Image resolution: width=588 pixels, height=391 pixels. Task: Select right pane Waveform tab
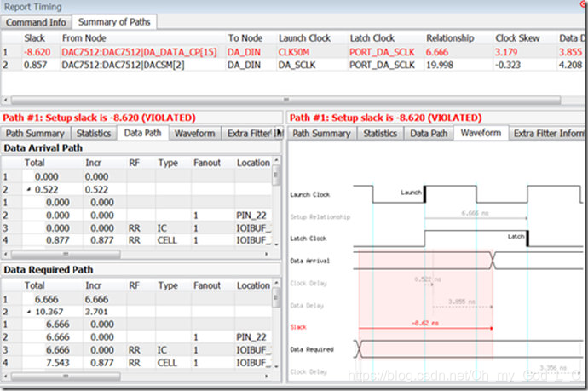pyautogui.click(x=481, y=133)
